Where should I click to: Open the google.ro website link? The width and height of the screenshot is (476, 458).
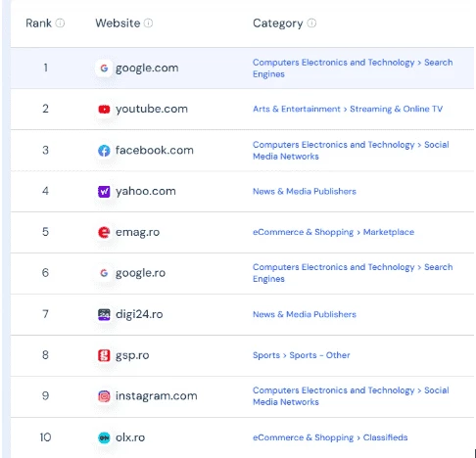[x=140, y=273]
